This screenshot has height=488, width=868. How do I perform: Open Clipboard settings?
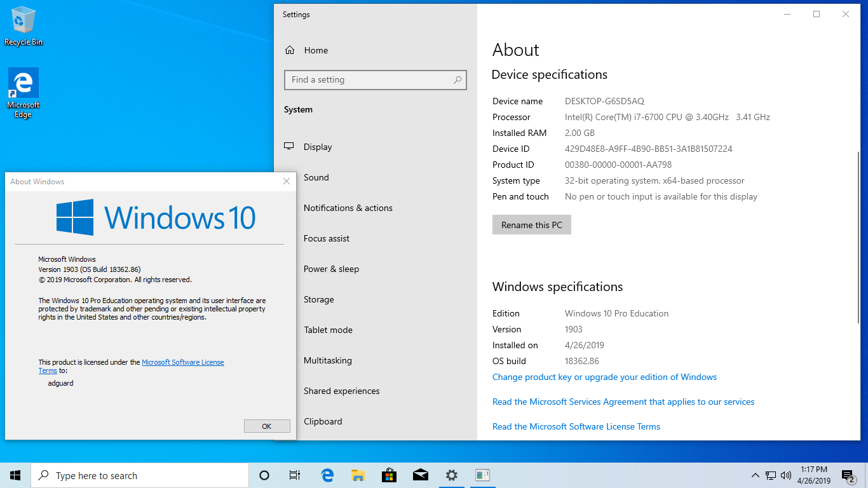pyautogui.click(x=376, y=421)
